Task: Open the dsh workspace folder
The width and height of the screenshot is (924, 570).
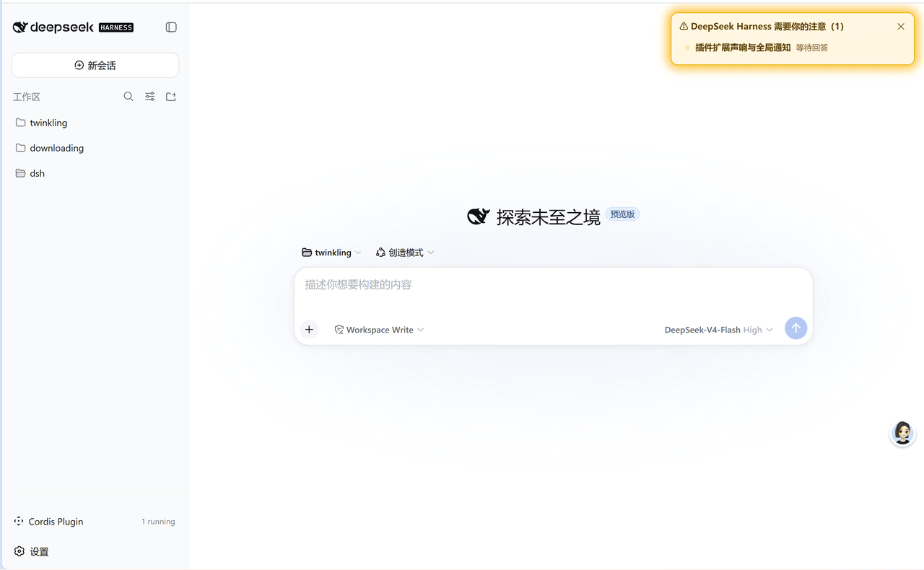Action: click(95, 173)
